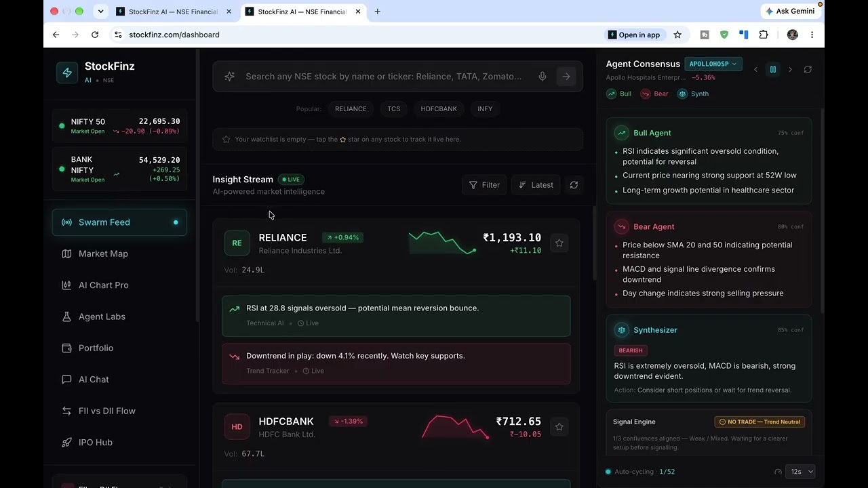Submit the search with the arrow button
This screenshot has height=488, width=868.
566,77
